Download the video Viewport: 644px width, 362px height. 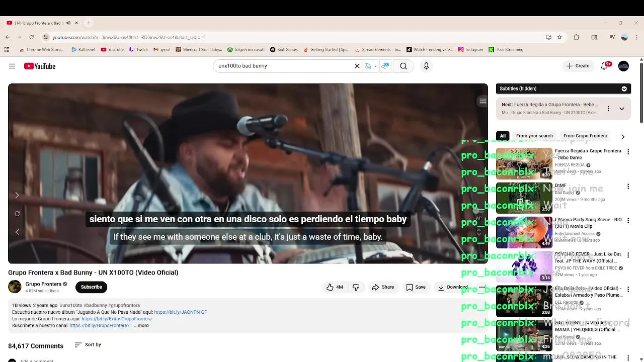coord(453,287)
